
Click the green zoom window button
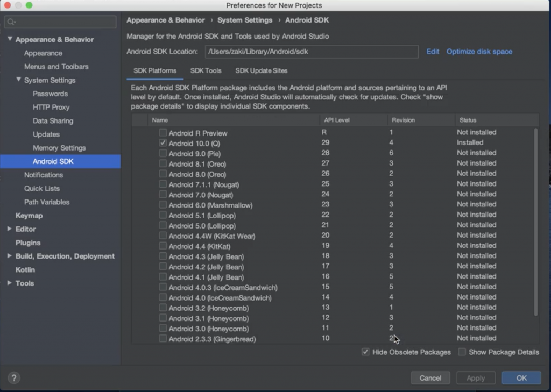[29, 5]
